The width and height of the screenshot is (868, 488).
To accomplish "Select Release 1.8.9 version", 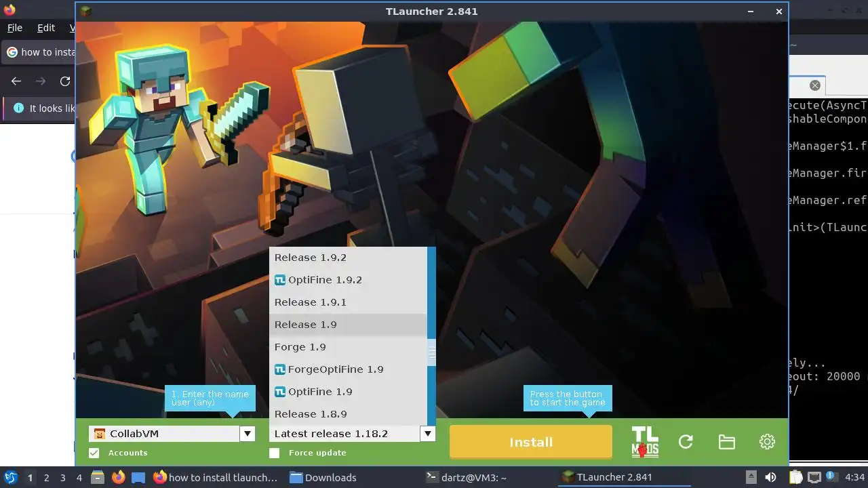I will (x=348, y=414).
